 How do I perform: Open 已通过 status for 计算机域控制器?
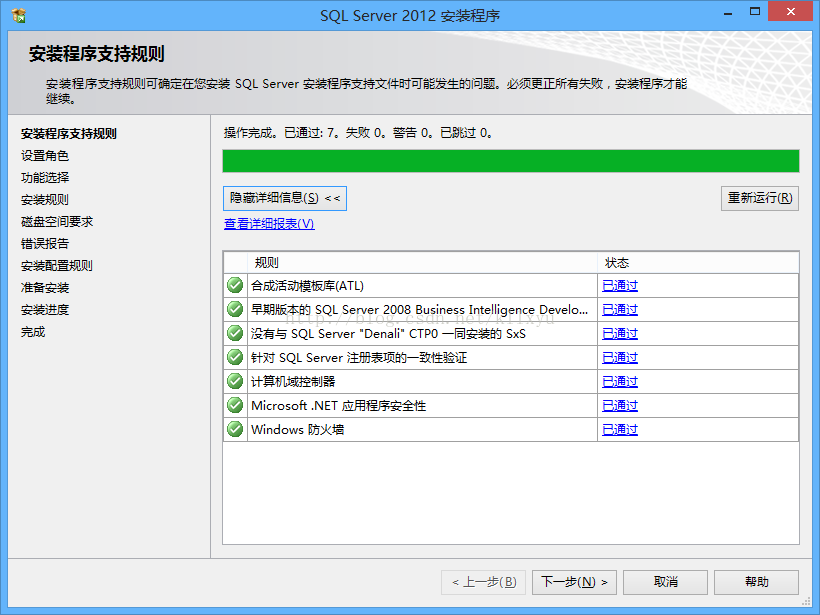(x=620, y=382)
